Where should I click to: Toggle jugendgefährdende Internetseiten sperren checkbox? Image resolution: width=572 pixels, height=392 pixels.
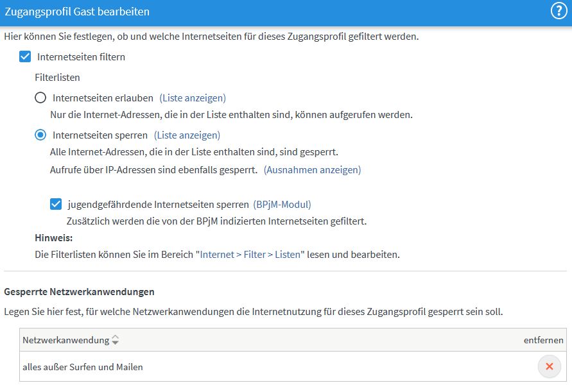[56, 204]
